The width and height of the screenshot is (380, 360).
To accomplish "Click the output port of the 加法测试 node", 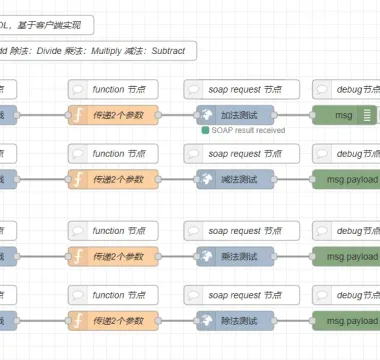I will pyautogui.click(x=274, y=115).
